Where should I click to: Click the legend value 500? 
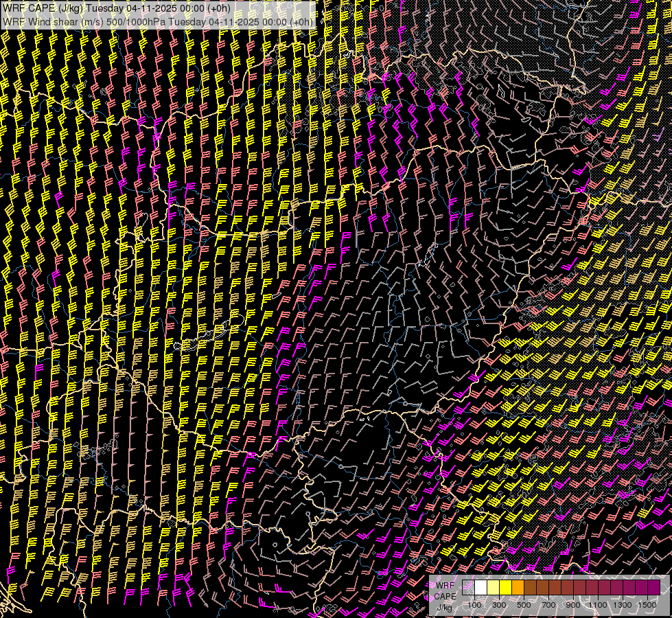(x=524, y=605)
